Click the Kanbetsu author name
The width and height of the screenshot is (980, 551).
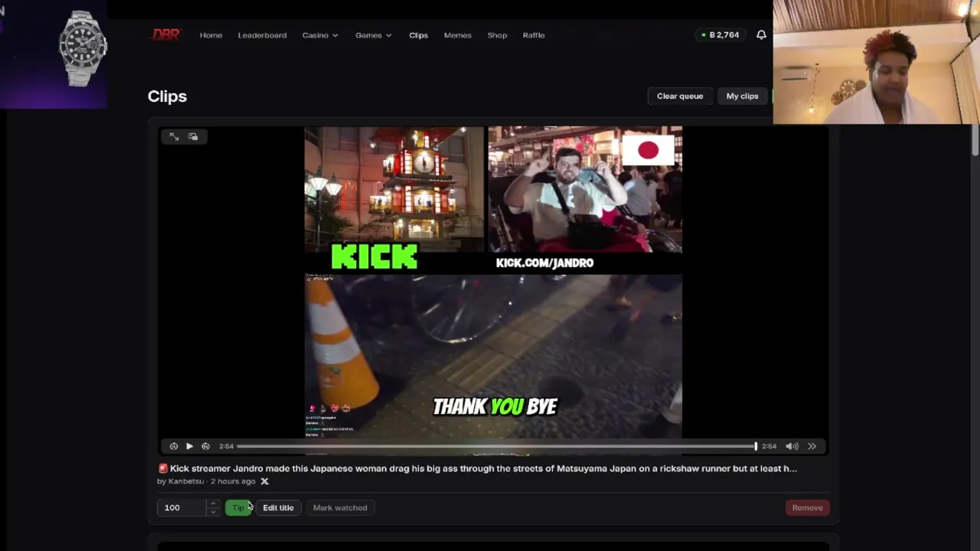(186, 481)
